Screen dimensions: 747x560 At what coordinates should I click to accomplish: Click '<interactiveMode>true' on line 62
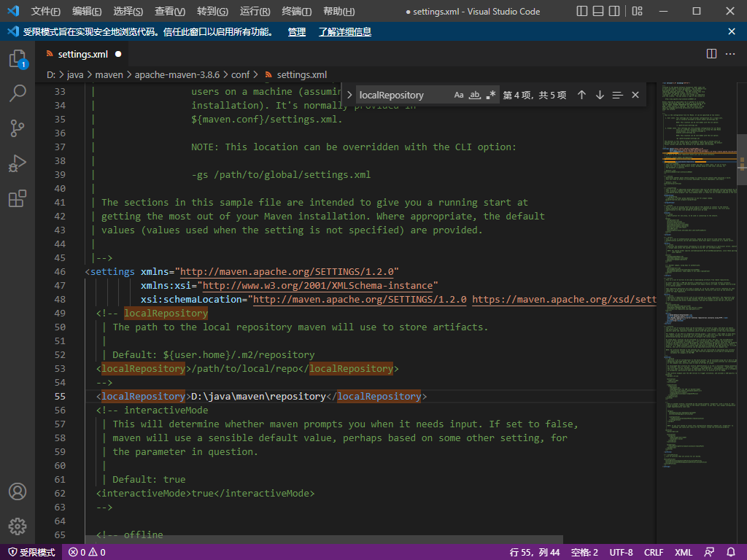[x=155, y=494]
